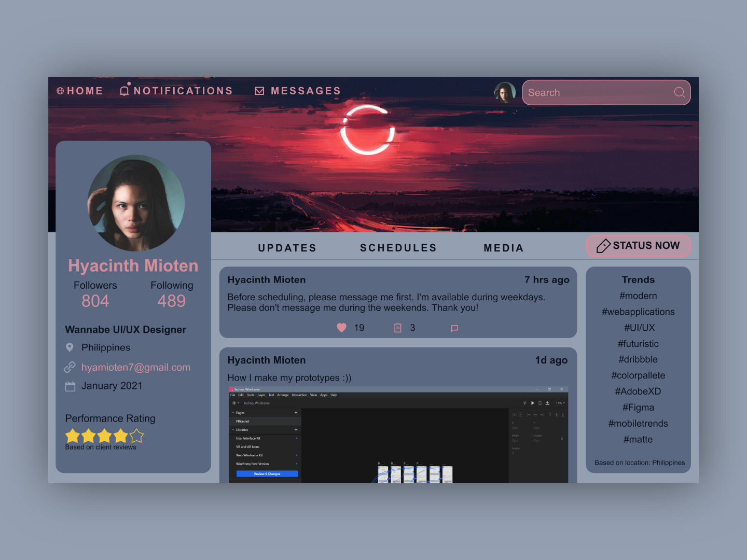Open the hyamioten7@gmail.com email link

pos(135,367)
